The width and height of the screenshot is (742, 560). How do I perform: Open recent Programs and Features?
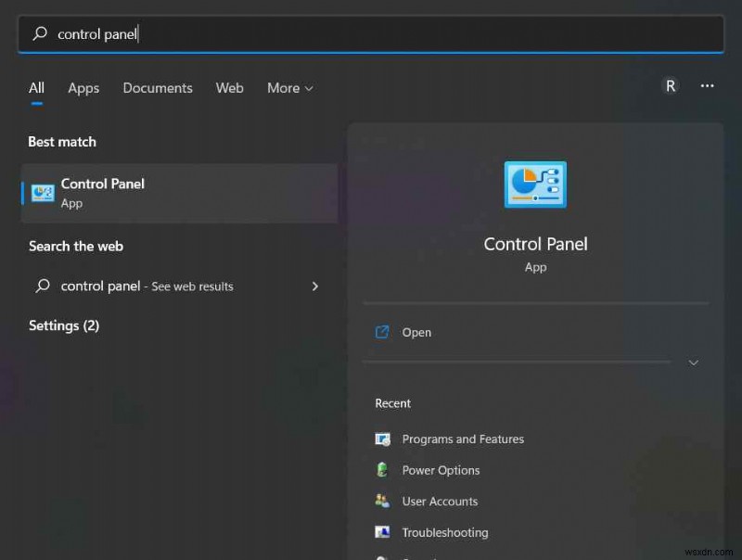[x=463, y=439]
